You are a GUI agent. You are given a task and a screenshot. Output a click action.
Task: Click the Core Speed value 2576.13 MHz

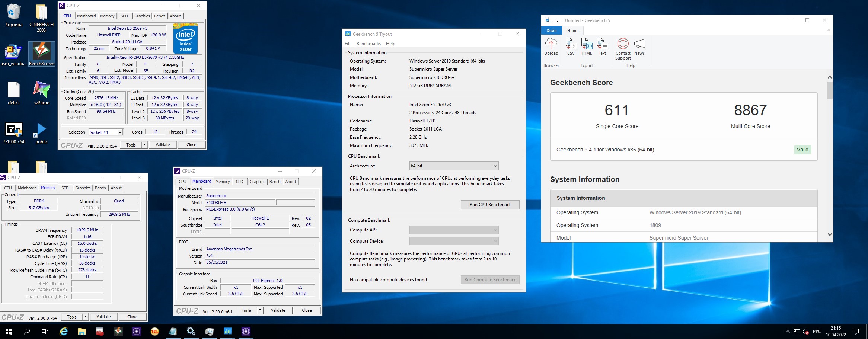pyautogui.click(x=106, y=98)
